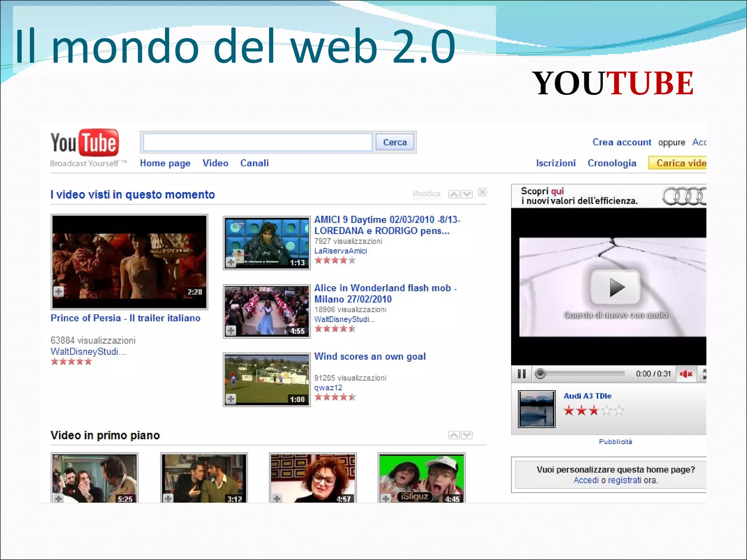Add Alice in Wonderland video to queue

click(231, 331)
